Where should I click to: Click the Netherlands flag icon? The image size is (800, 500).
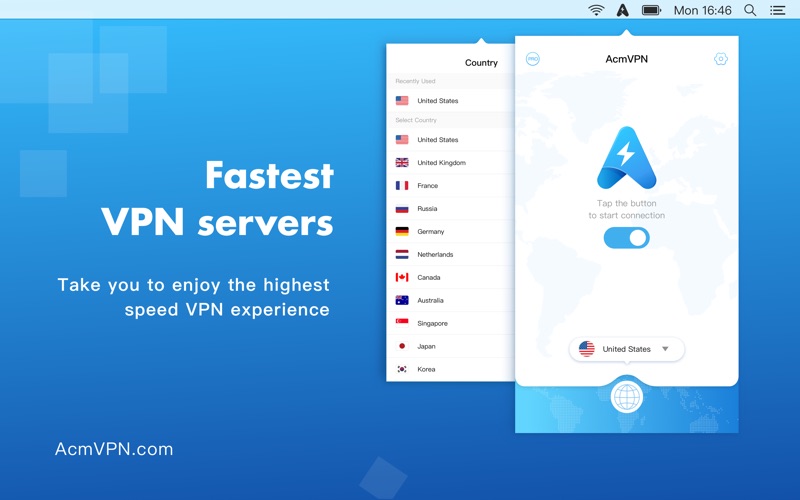coord(402,254)
